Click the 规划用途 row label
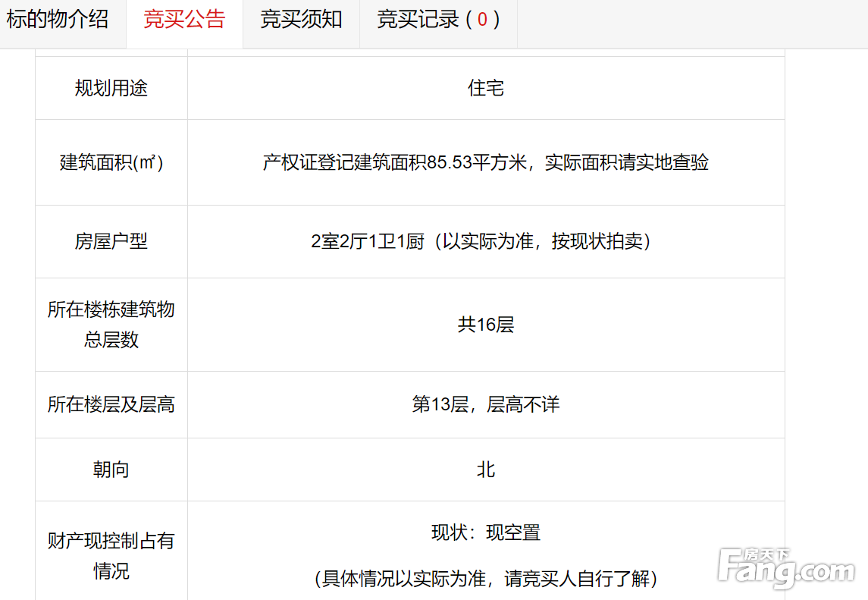The width and height of the screenshot is (868, 600). 111,89
